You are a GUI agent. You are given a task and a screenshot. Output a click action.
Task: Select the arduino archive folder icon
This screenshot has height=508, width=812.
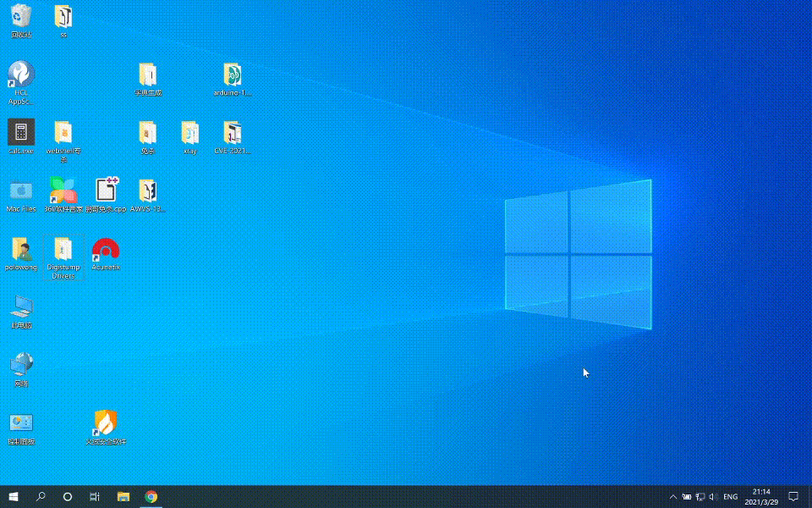(x=232, y=80)
